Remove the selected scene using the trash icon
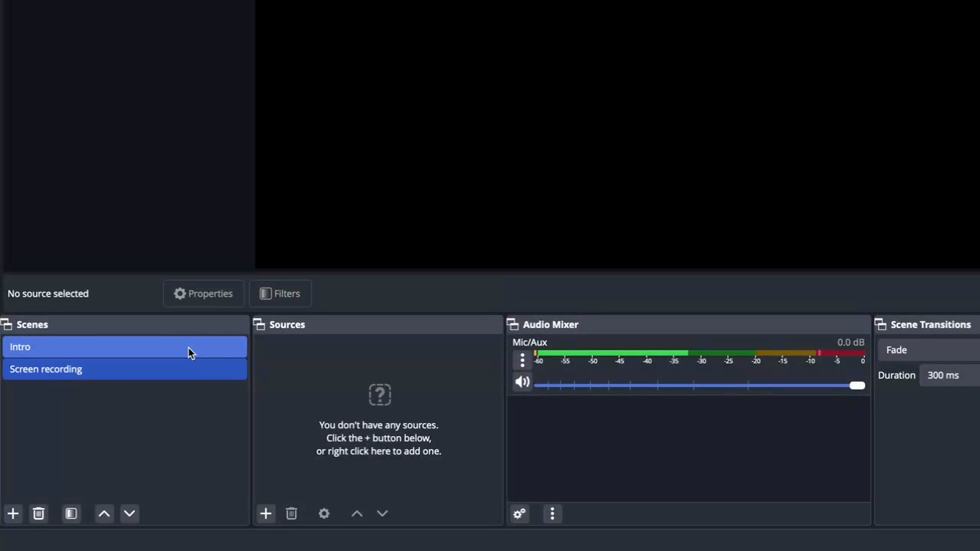The width and height of the screenshot is (980, 551). point(39,513)
